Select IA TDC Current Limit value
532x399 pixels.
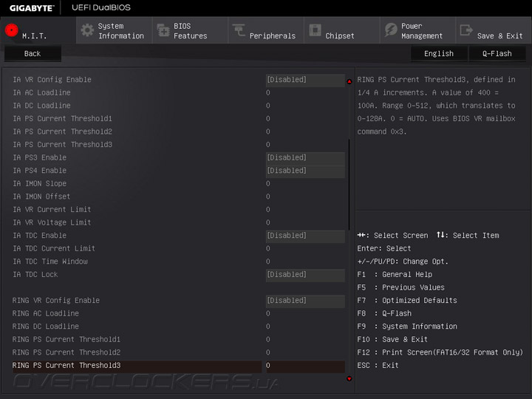click(268, 249)
